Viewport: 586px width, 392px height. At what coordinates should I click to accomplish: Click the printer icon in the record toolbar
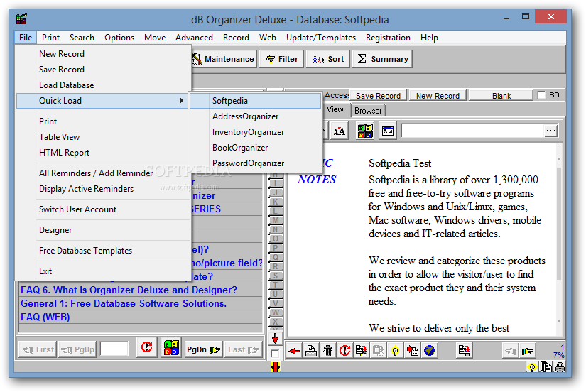[311, 351]
